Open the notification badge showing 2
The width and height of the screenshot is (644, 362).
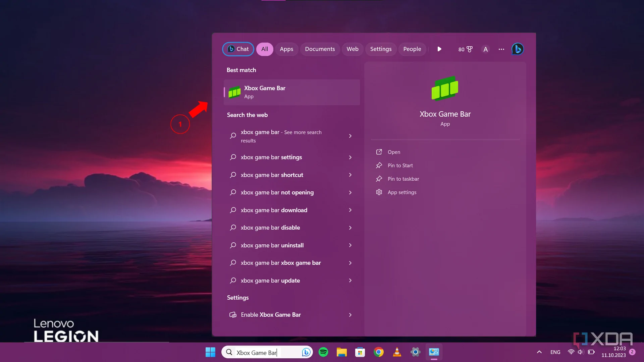pyautogui.click(x=632, y=352)
